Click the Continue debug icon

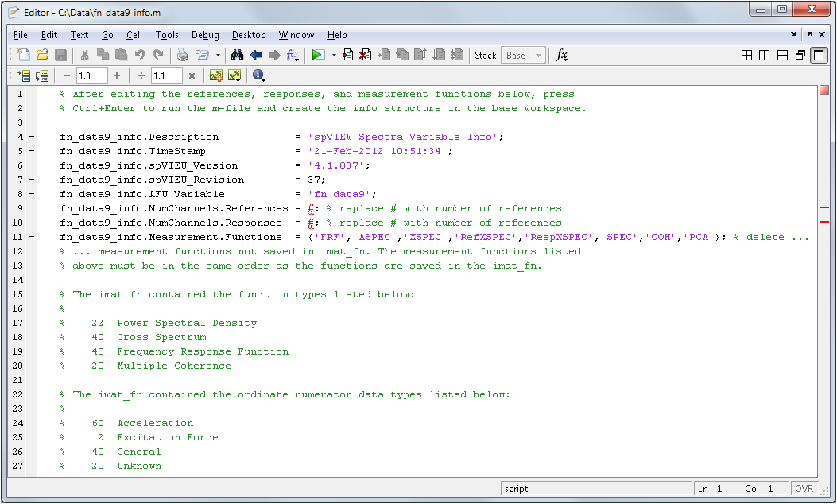pos(439,55)
